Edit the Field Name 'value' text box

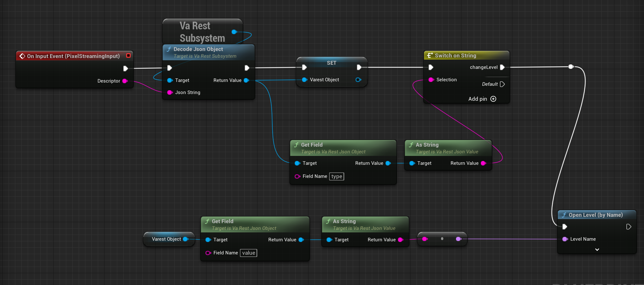[x=249, y=253]
